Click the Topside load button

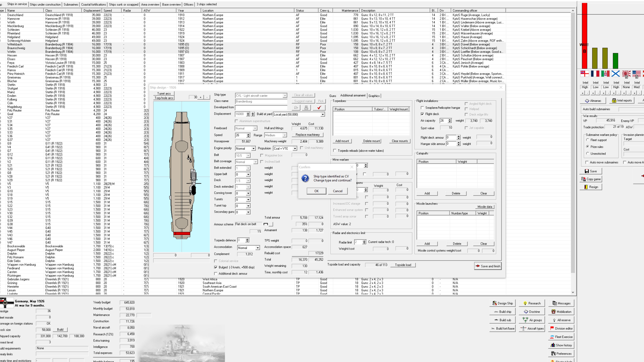click(403, 265)
